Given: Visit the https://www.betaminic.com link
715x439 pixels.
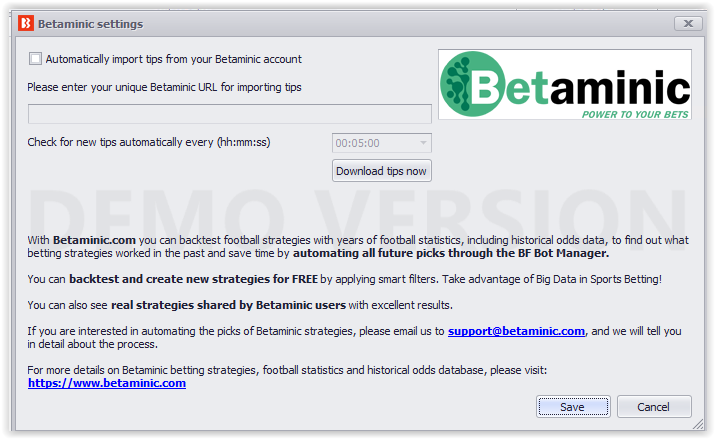Looking at the screenshot, I should pos(107,383).
